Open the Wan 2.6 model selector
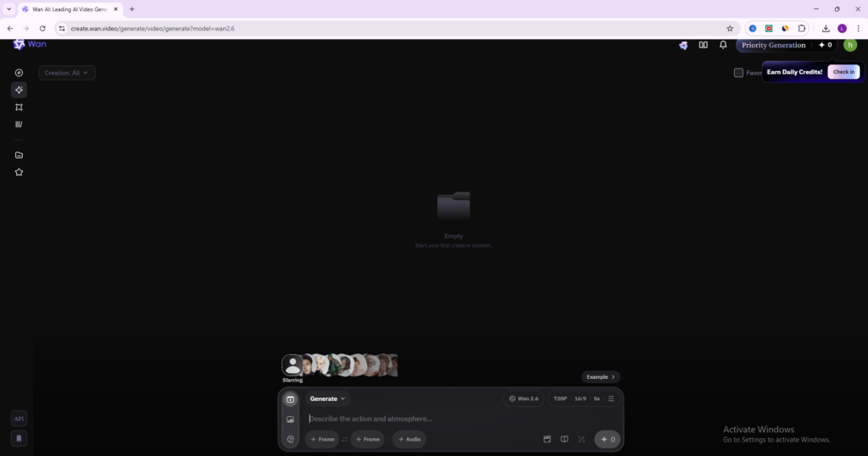This screenshot has height=456, width=868. point(523,398)
